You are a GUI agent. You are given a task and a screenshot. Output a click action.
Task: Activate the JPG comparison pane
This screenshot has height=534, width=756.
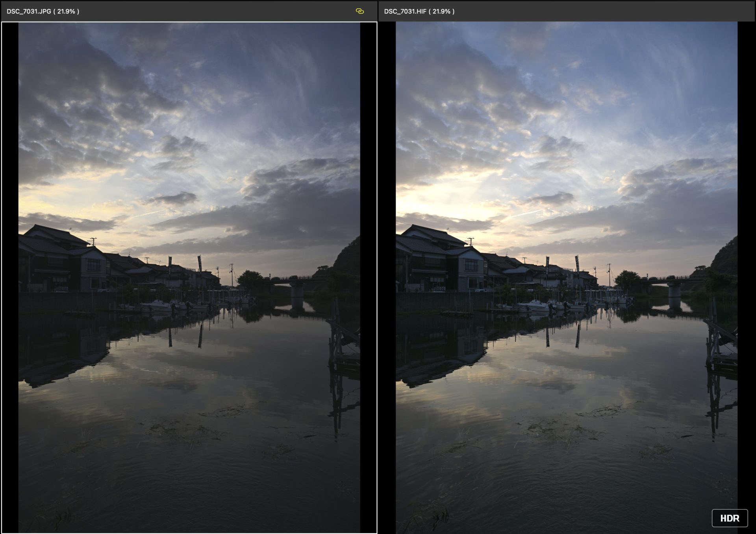point(189,275)
